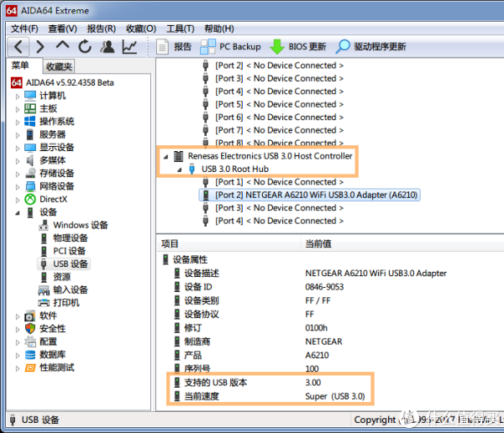
Task: Select 输入设备 in the tree
Action: (70, 290)
